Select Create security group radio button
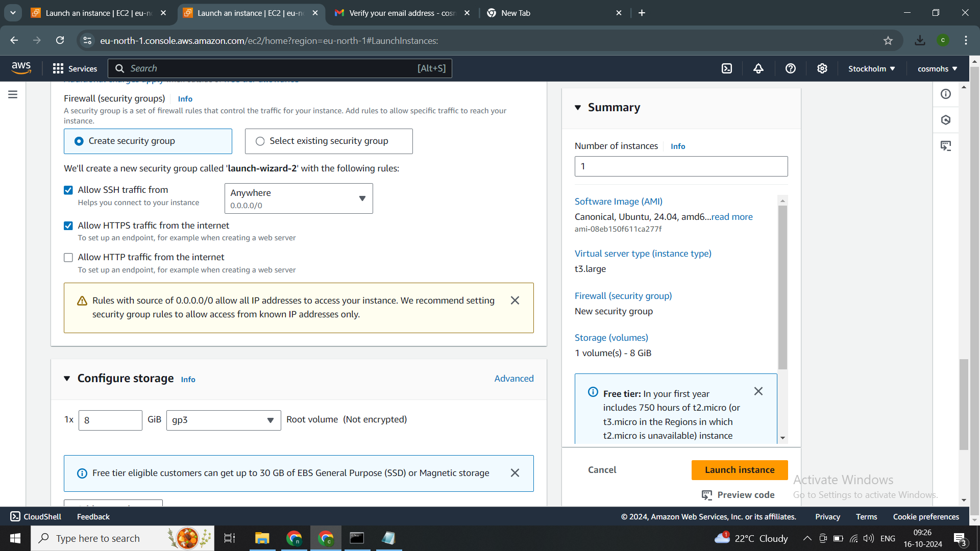This screenshot has width=980, height=551. (80, 141)
